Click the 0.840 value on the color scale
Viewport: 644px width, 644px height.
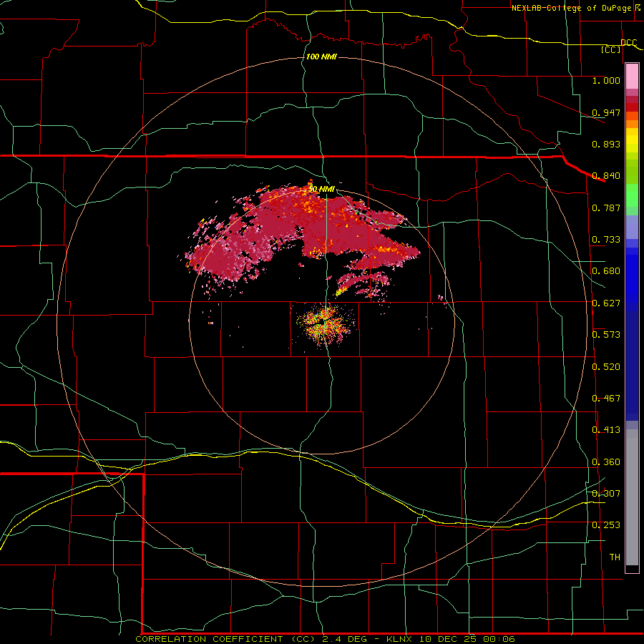coord(606,176)
